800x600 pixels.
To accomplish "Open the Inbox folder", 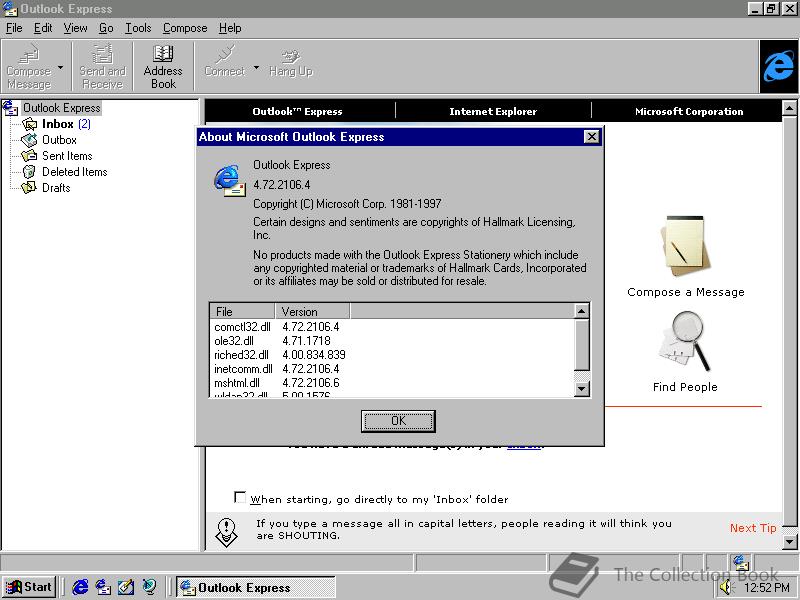I will click(58, 124).
